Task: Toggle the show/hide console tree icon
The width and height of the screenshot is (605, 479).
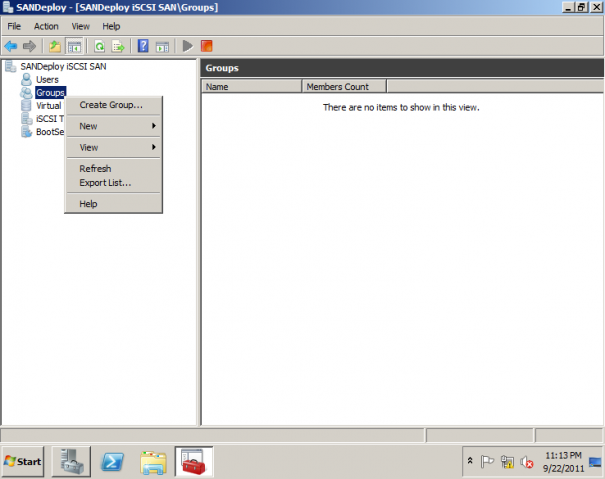Action: coord(74,46)
